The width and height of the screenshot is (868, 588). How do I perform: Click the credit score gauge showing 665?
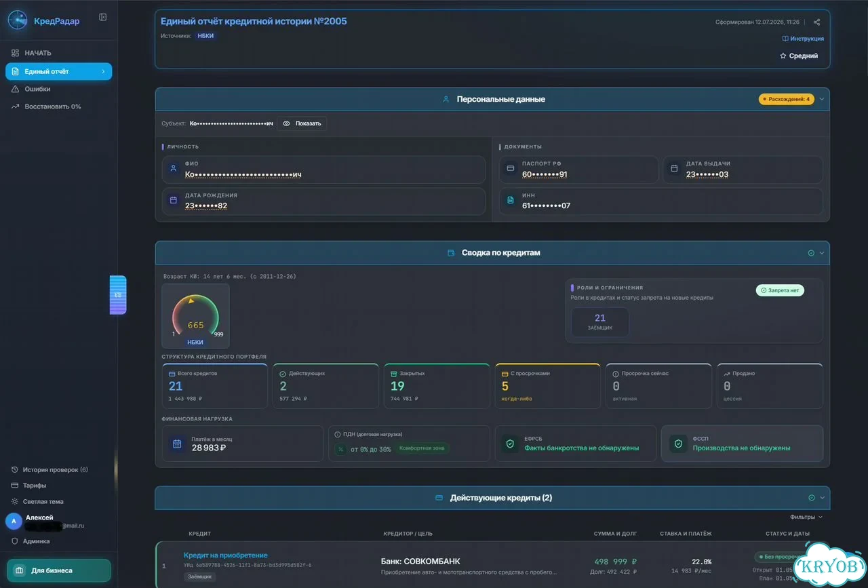tap(195, 316)
